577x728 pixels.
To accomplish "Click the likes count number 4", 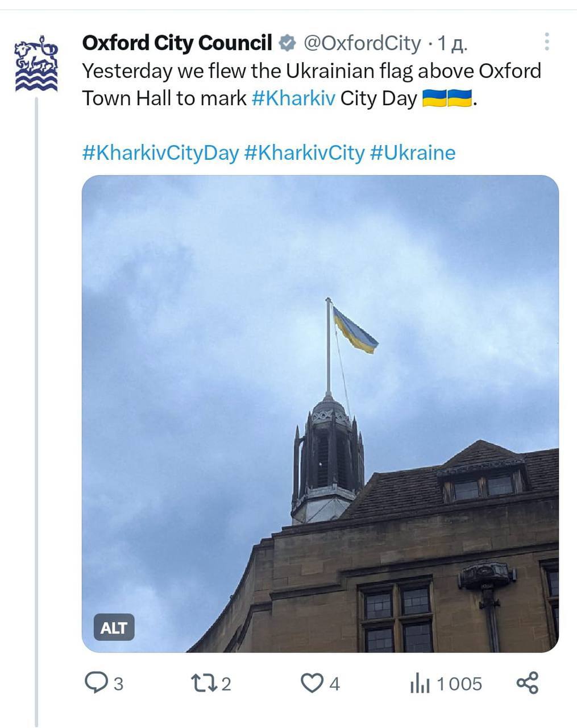I will click(335, 684).
